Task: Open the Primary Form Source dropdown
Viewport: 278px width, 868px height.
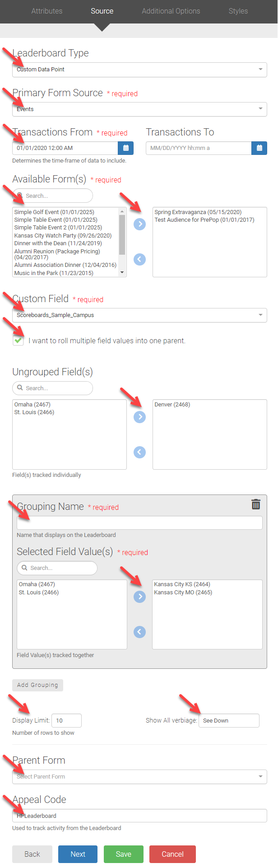Action: point(139,109)
